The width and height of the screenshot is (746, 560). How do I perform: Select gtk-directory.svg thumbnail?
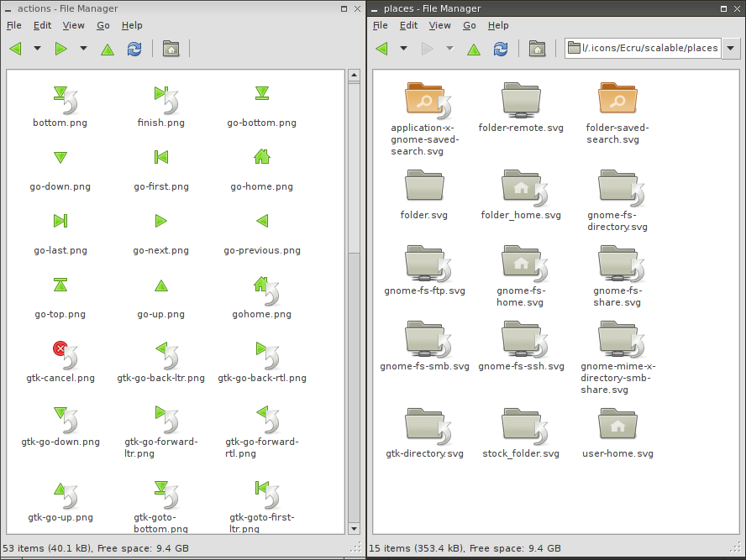tap(428, 426)
